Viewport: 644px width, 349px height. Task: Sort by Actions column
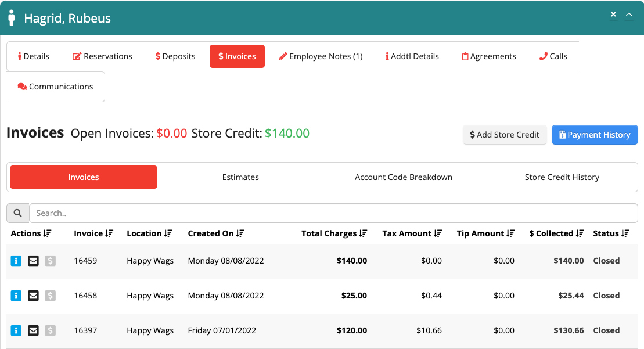(x=31, y=233)
